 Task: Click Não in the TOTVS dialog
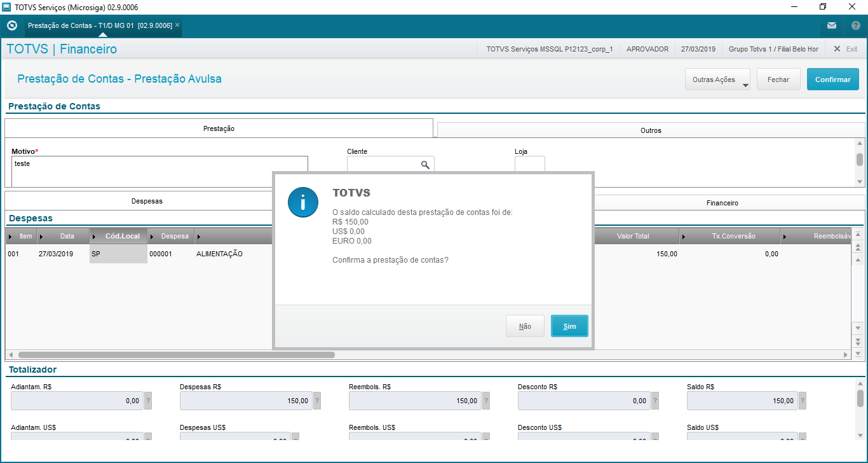click(x=525, y=326)
